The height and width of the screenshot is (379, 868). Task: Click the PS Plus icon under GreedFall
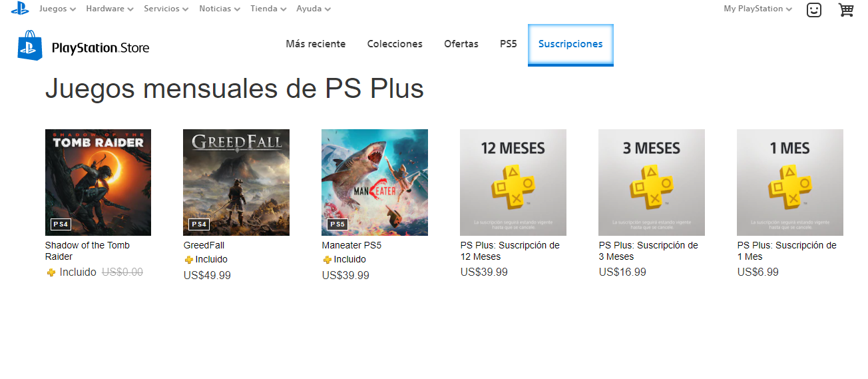tap(188, 260)
